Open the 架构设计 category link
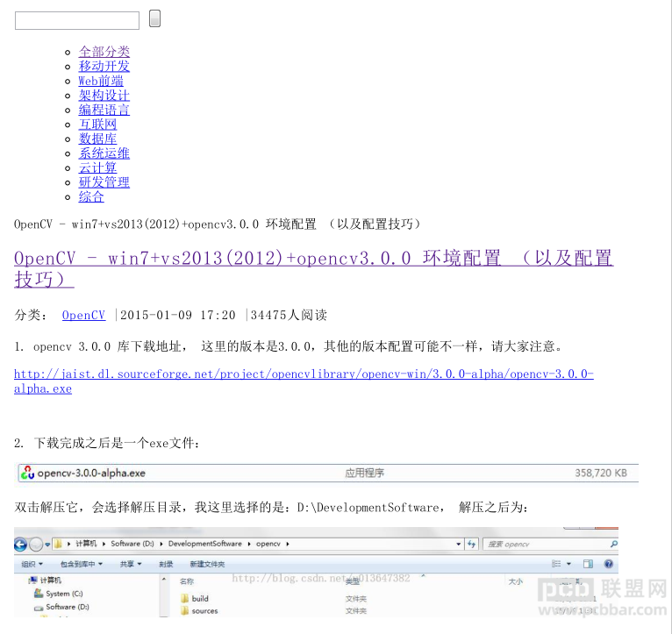Image resolution: width=672 pixels, height=634 pixels. [x=104, y=96]
